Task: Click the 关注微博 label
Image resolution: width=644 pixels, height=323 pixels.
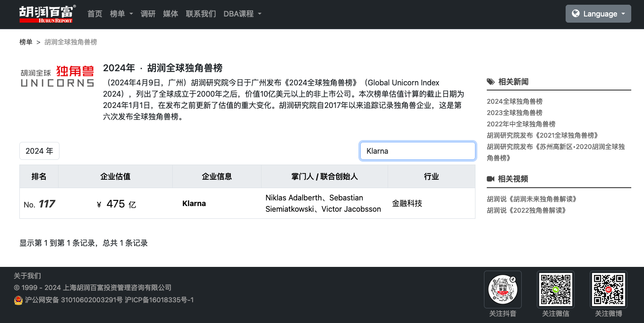Action: point(609,314)
